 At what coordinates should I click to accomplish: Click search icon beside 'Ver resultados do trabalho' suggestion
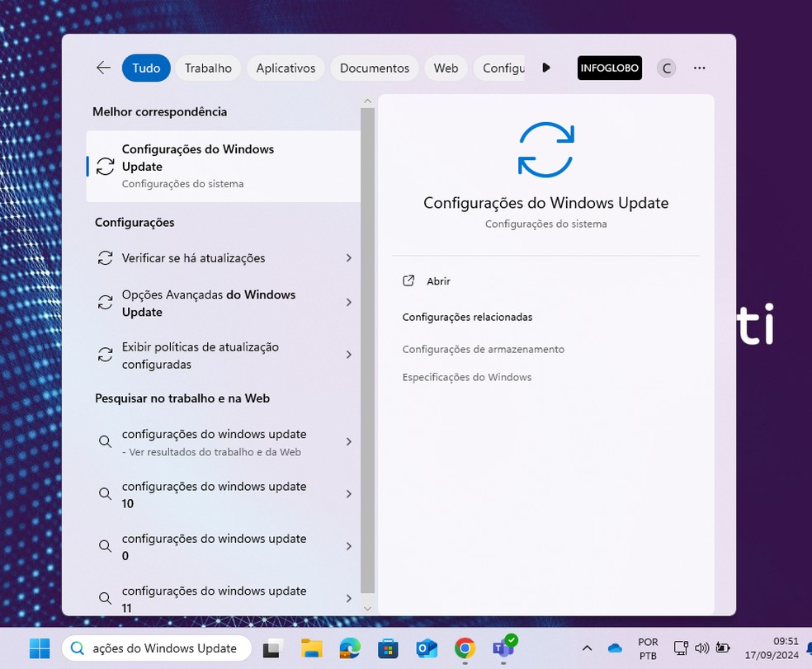105,441
